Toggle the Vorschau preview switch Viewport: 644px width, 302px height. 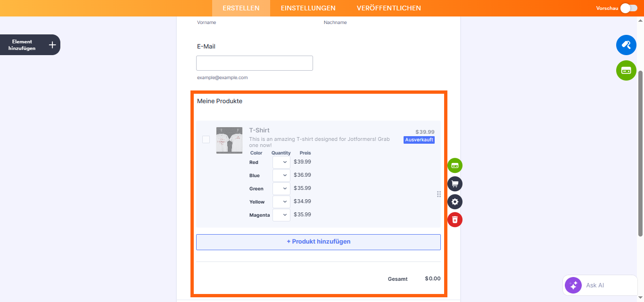coord(628,8)
